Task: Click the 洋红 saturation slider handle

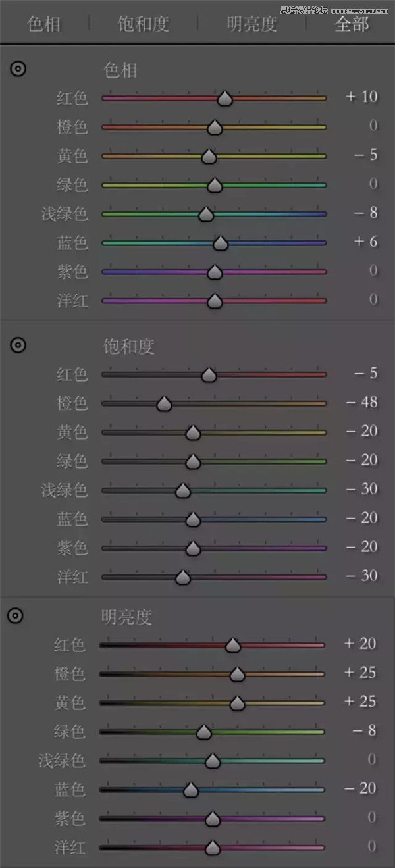Action: tap(183, 577)
